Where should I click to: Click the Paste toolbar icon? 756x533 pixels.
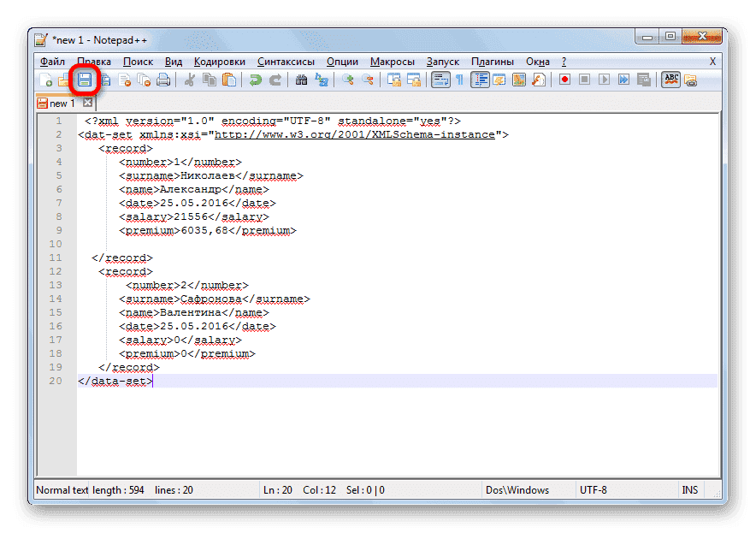(x=229, y=80)
